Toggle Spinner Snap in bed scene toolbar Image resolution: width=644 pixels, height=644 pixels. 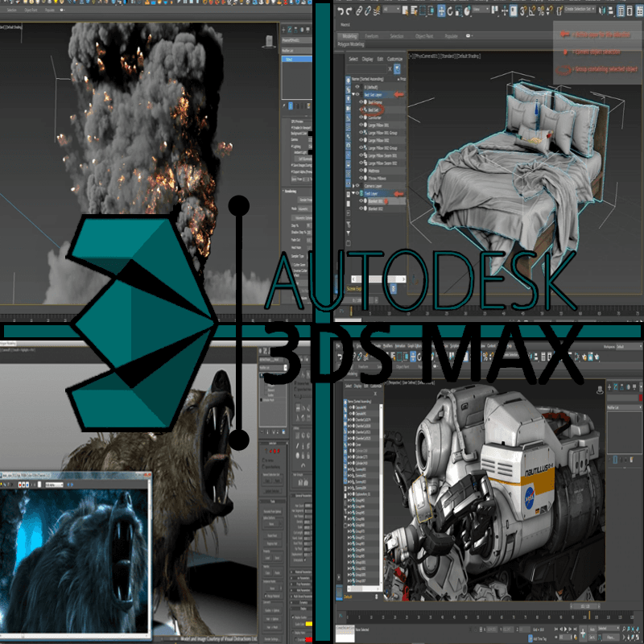click(550, 11)
